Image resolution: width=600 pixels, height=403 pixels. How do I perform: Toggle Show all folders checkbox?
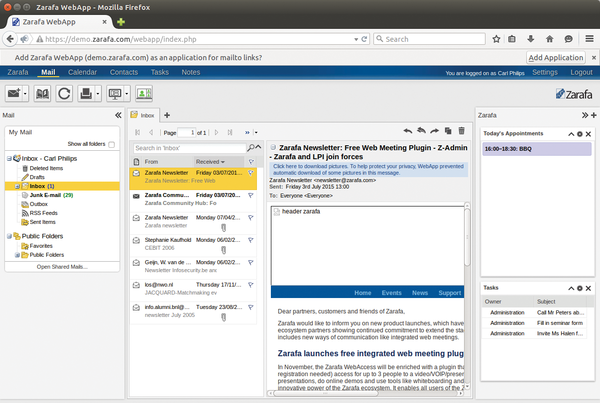pos(111,144)
